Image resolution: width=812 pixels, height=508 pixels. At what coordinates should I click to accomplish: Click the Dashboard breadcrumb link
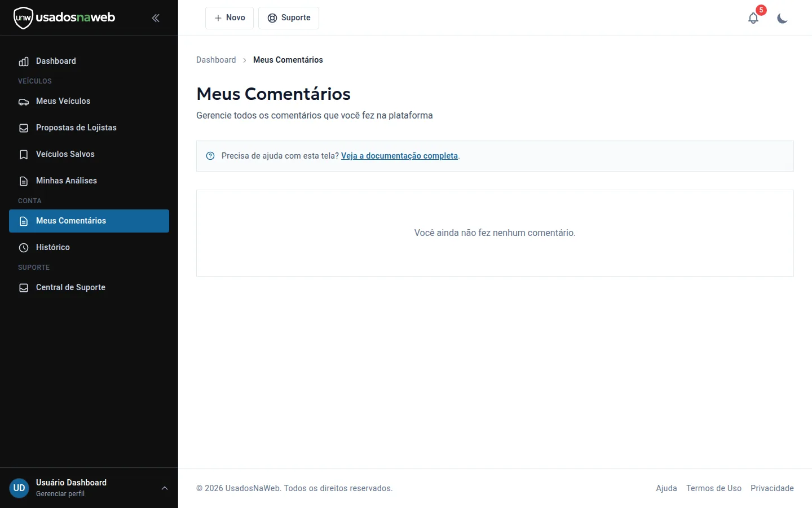coord(216,60)
